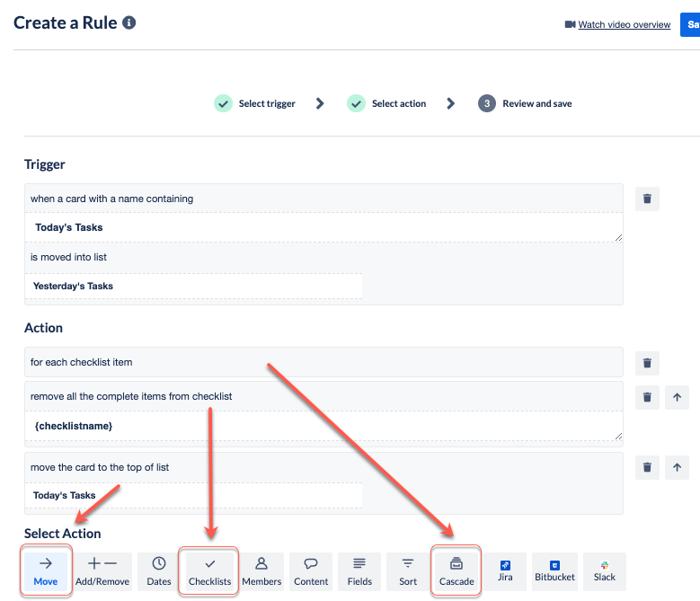Edit the card name field containing Today's Tasks

point(323,227)
